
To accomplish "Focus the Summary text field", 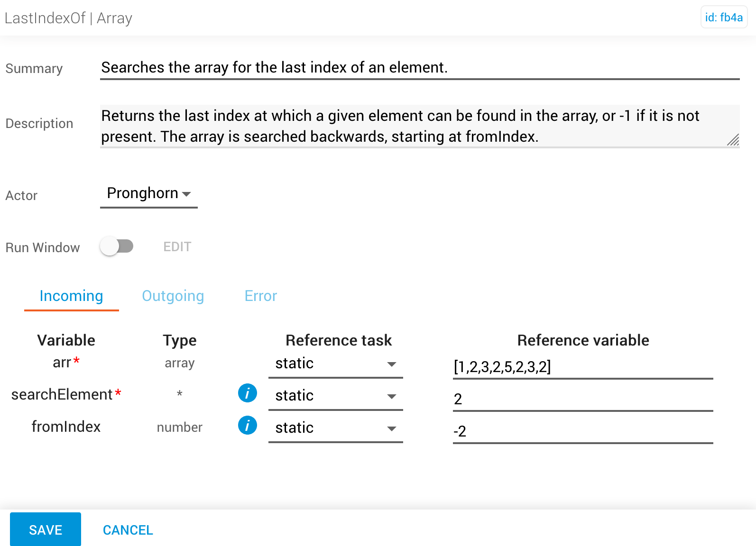I will pyautogui.click(x=420, y=68).
